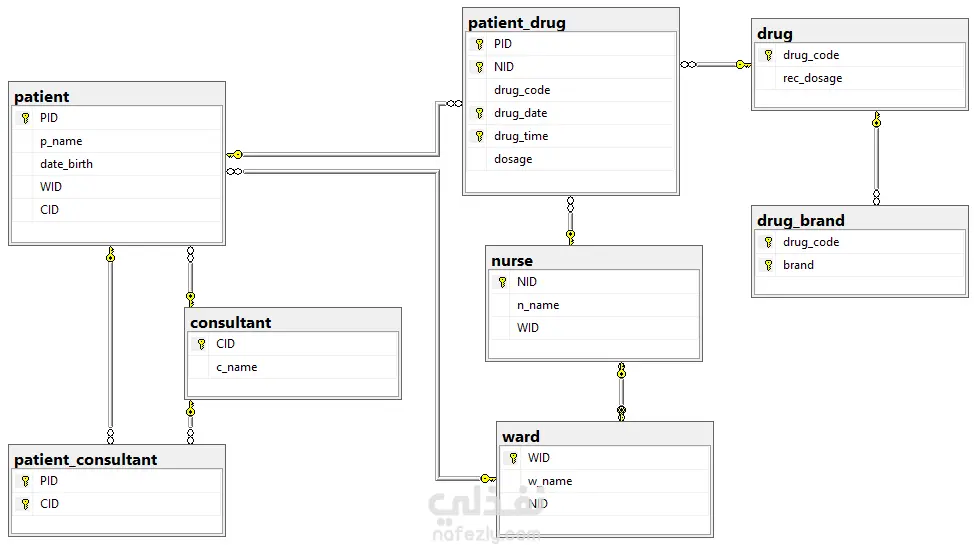The width and height of the screenshot is (974, 545).
Task: Select key icon beside patient_consultant CID
Action: click(x=25, y=504)
